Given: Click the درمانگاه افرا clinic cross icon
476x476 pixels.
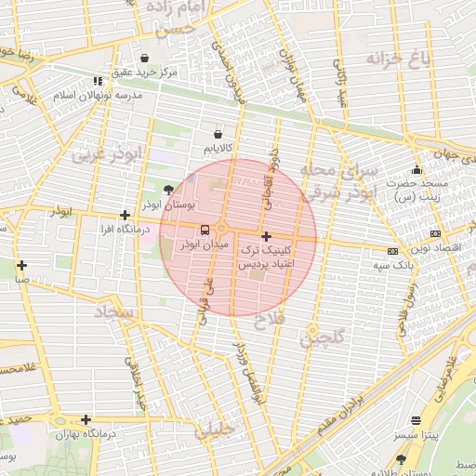Looking at the screenshot, I should tap(125, 215).
